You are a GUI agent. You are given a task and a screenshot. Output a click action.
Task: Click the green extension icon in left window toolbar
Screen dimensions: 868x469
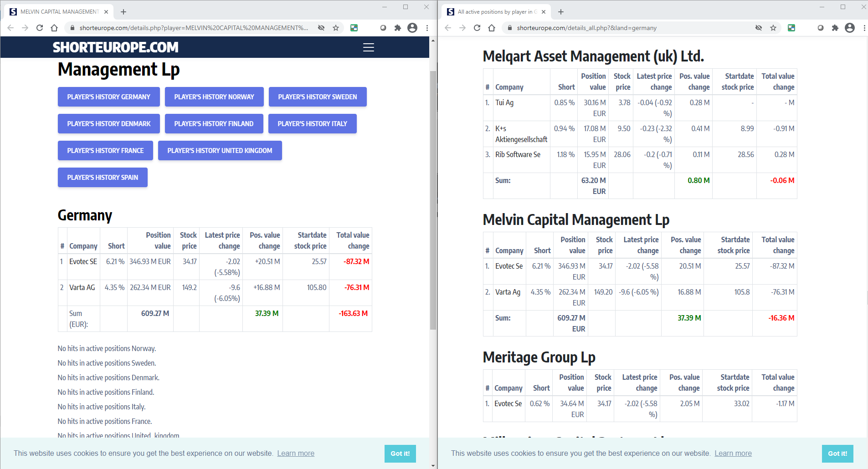click(354, 28)
